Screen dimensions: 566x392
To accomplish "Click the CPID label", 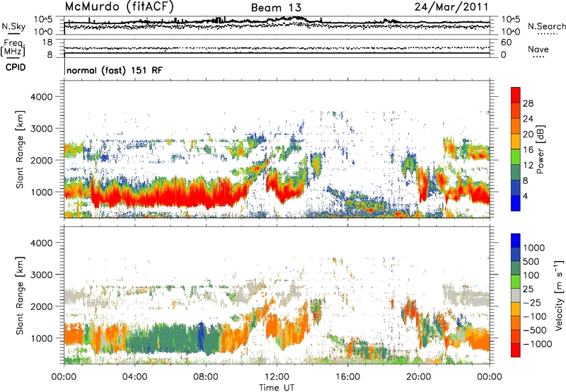I will click(x=16, y=67).
